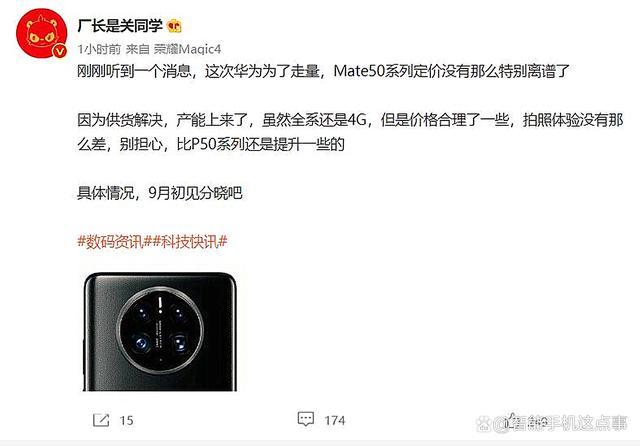Click the 来自 label before the device name
640x446 pixels.
tap(138, 49)
